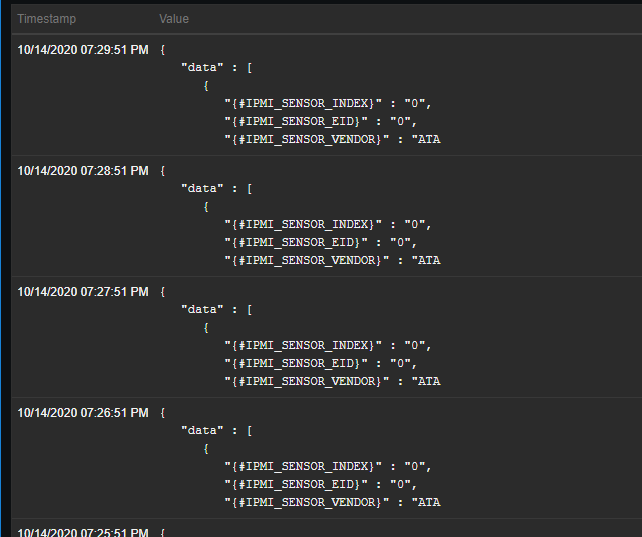Select timestamp 10/14/2020 07:25:51 PM

click(x=83, y=532)
